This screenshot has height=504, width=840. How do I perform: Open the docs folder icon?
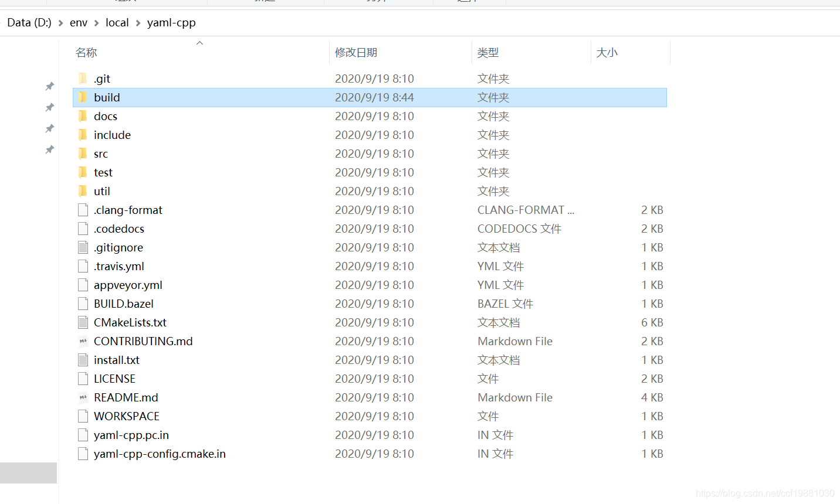point(83,116)
